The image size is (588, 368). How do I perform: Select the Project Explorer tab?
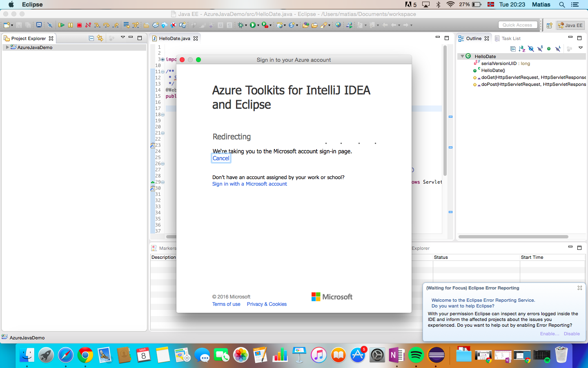tap(29, 38)
